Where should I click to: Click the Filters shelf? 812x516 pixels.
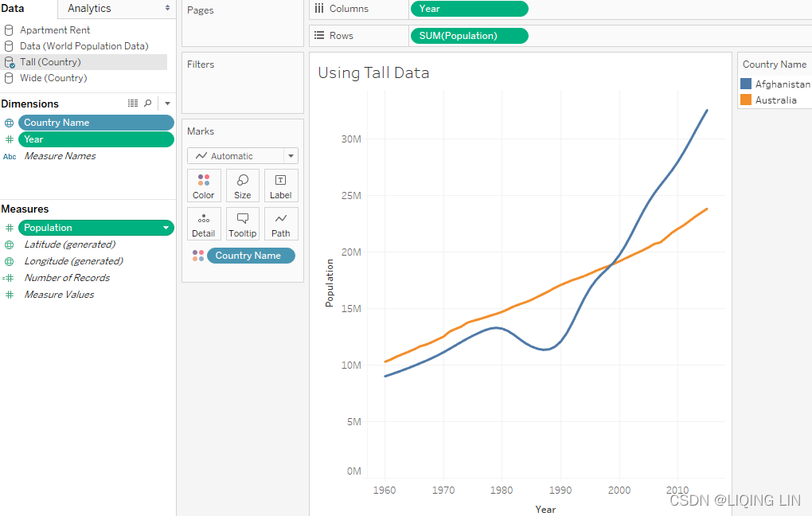(x=242, y=83)
